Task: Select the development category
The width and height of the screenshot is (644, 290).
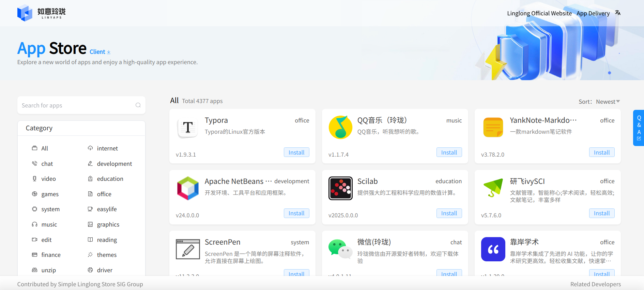Action: (114, 164)
